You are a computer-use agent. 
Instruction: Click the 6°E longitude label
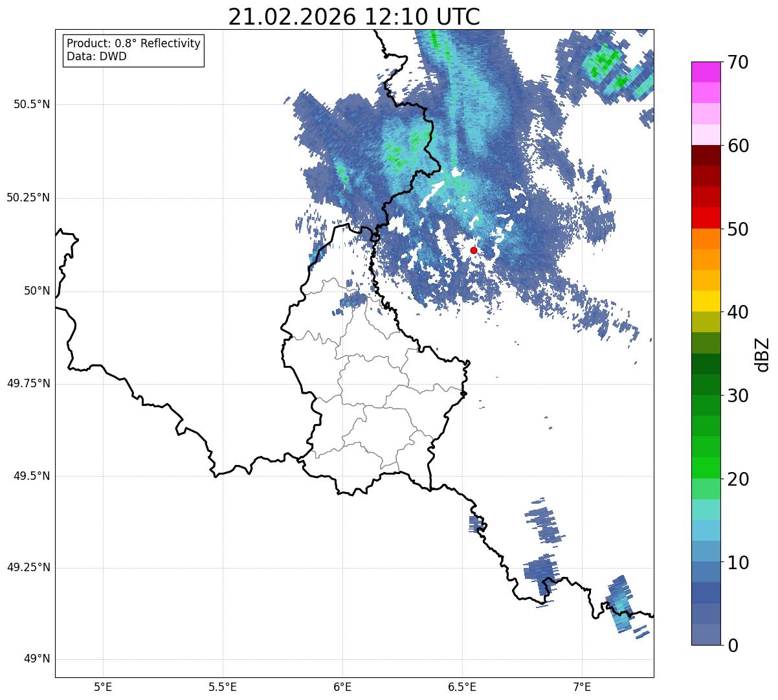(342, 687)
